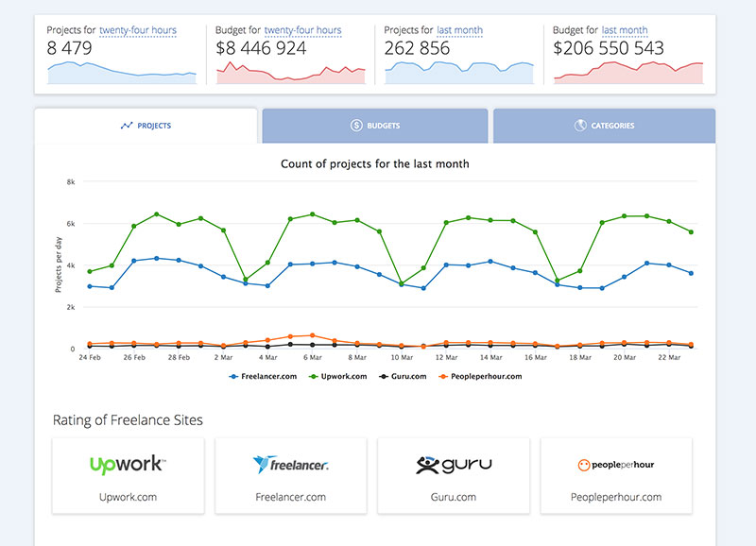Image resolution: width=756 pixels, height=546 pixels.
Task: Click the Projects tab line-chart icon
Action: pyautogui.click(x=127, y=126)
